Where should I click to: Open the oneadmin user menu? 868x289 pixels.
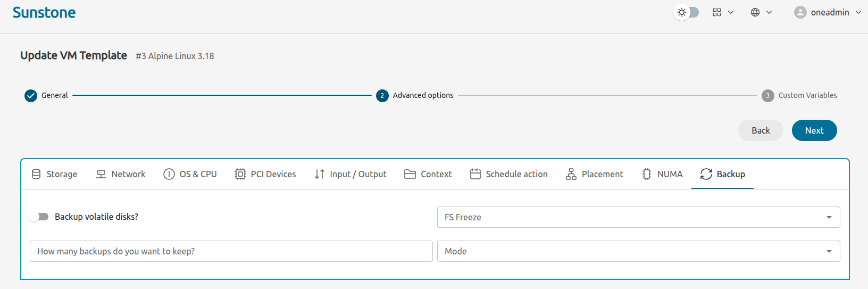828,12
